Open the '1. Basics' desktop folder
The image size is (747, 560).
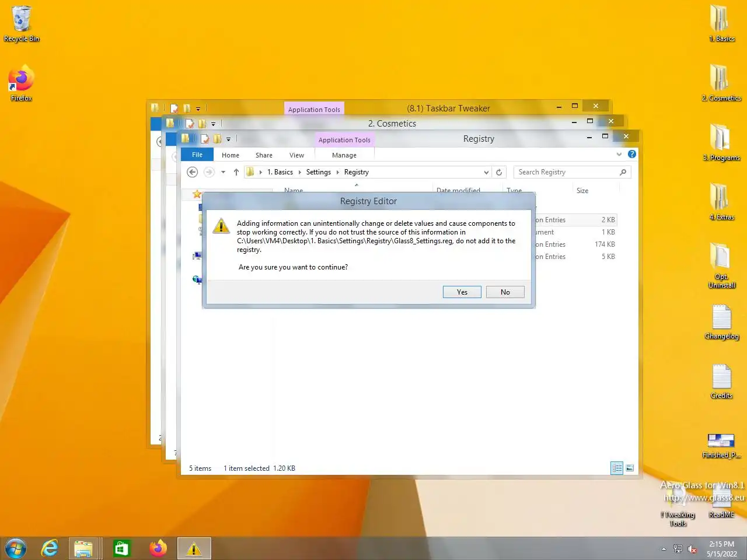[722, 24]
